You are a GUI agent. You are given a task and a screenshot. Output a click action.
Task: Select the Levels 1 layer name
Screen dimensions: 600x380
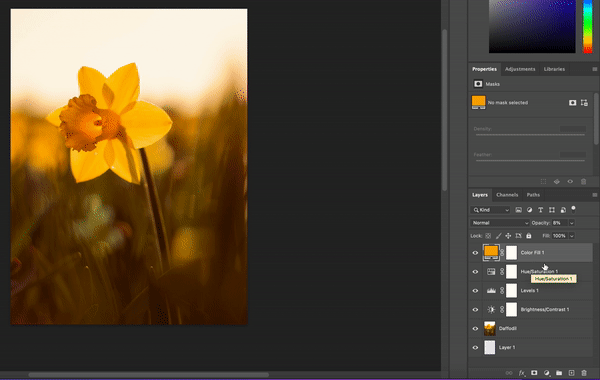[530, 290]
